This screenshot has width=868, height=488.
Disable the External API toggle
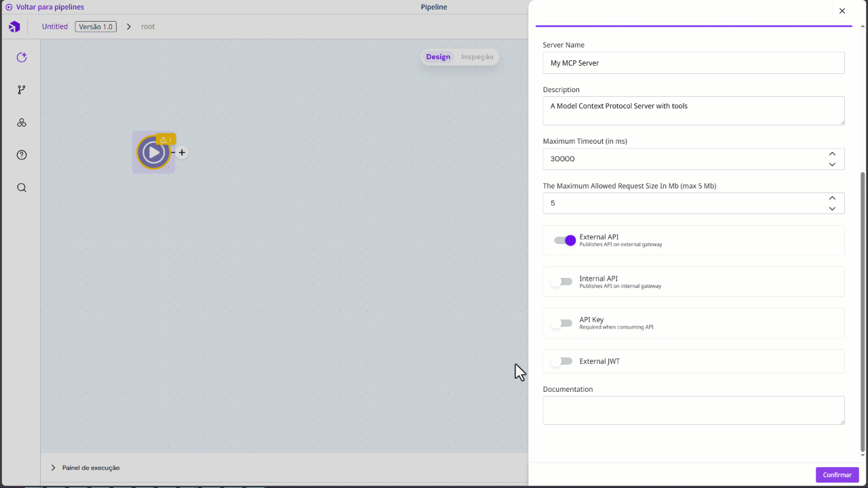564,241
